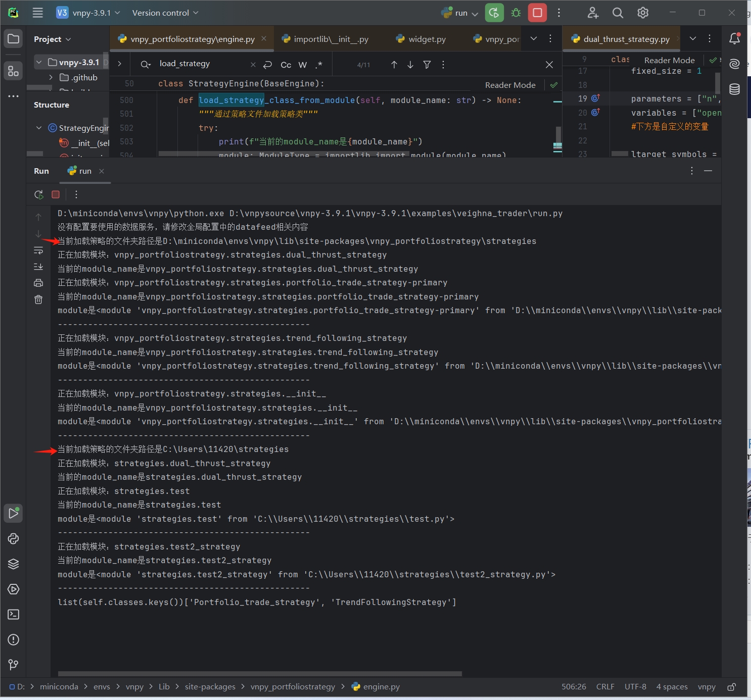
Task: Toggle the Project tool window folder icon
Action: (14, 39)
